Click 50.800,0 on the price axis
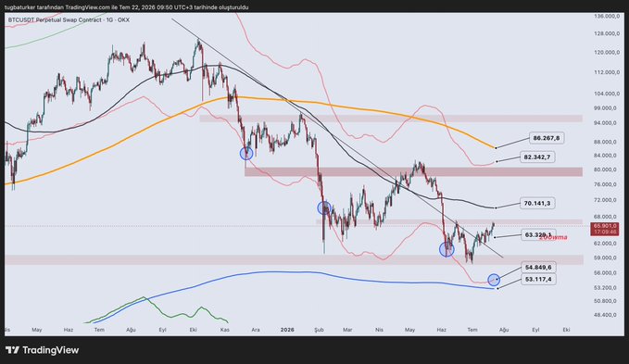Viewport: 629px width, 364px height. pyautogui.click(x=605, y=301)
